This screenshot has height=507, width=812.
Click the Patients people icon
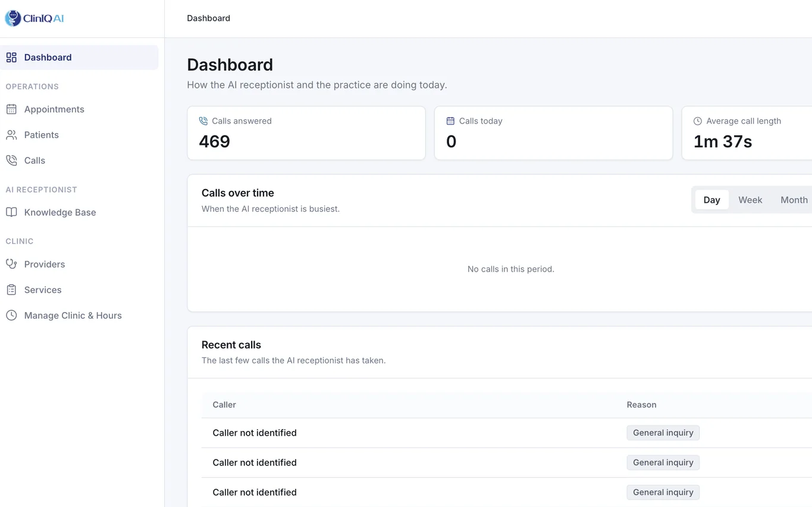click(x=11, y=135)
